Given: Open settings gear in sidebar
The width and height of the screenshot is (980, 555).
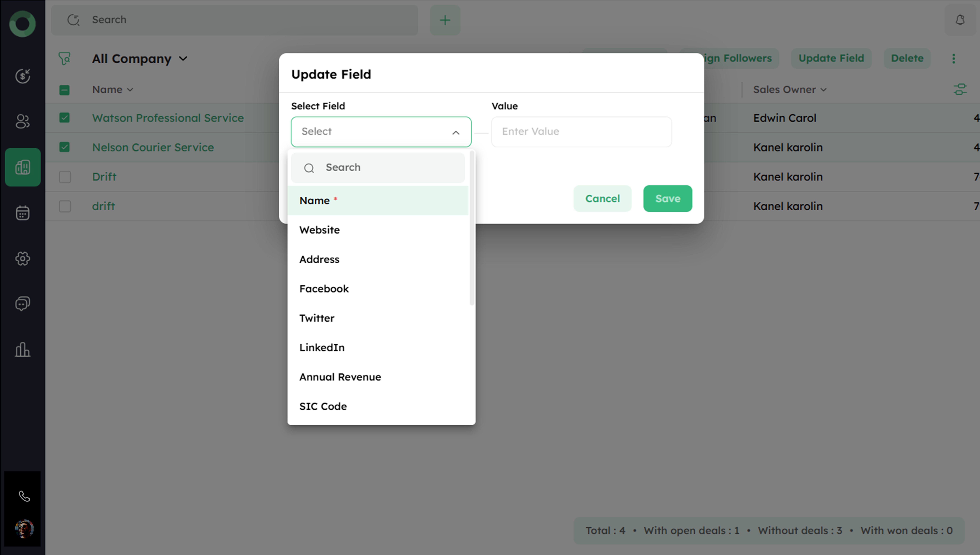Looking at the screenshot, I should tap(23, 258).
